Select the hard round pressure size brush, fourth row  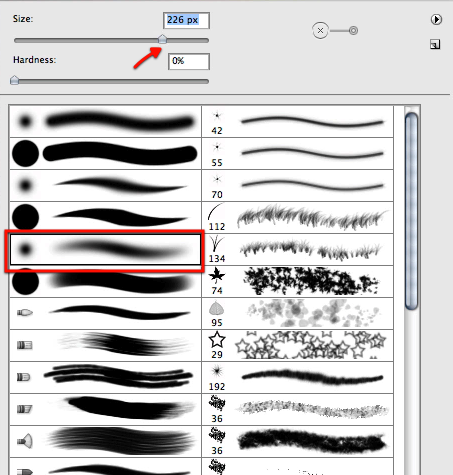105,217
